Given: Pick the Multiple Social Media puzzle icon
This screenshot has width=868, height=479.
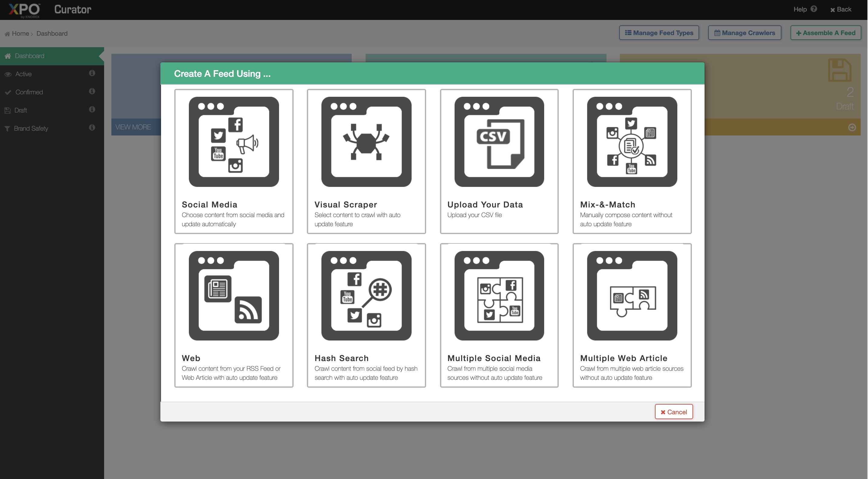Looking at the screenshot, I should [499, 295].
